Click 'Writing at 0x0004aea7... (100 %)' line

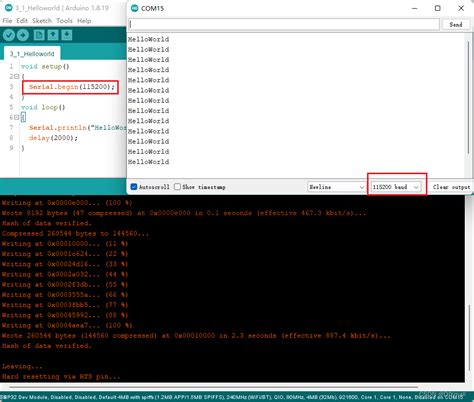(x=67, y=325)
